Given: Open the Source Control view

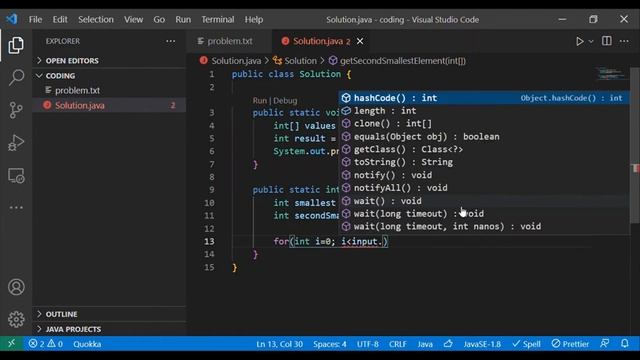Looking at the screenshot, I should (16, 110).
